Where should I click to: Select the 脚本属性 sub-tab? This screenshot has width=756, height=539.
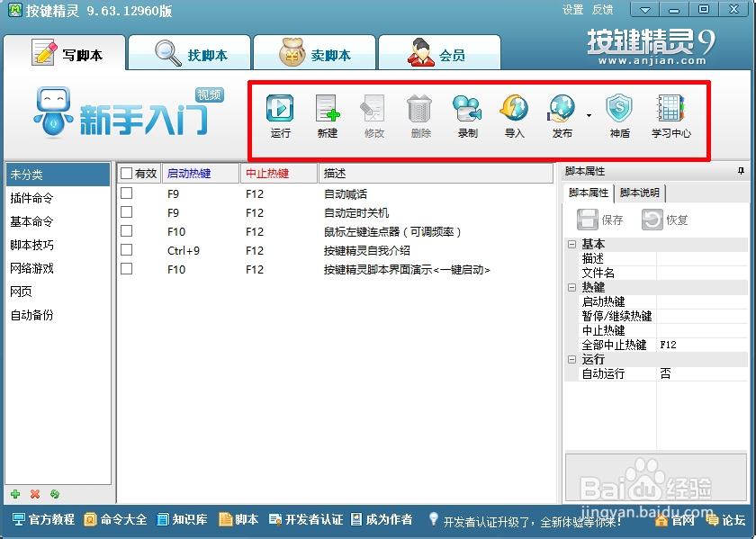click(589, 193)
